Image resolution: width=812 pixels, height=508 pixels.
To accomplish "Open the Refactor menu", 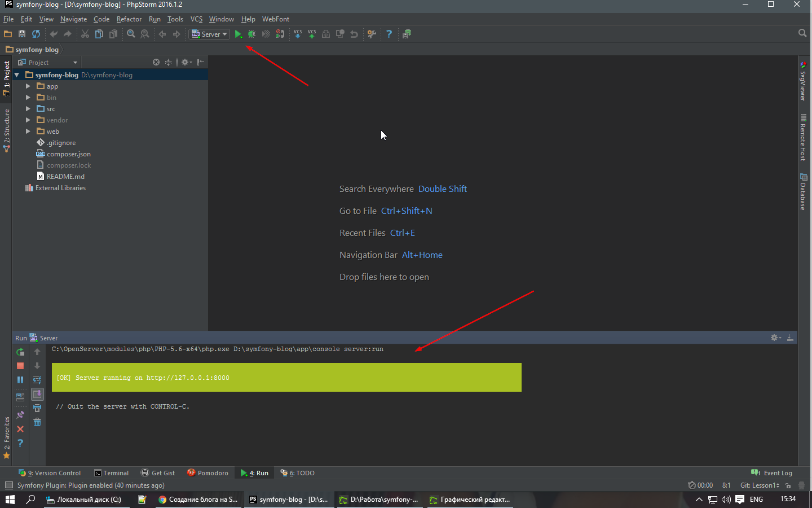I will tap(129, 19).
